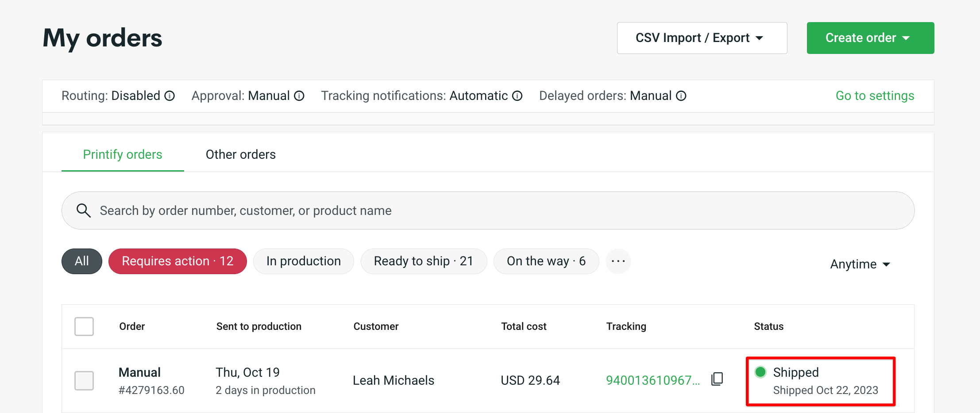The height and width of the screenshot is (413, 980).
Task: Switch to the Other orders tab
Action: click(x=240, y=154)
